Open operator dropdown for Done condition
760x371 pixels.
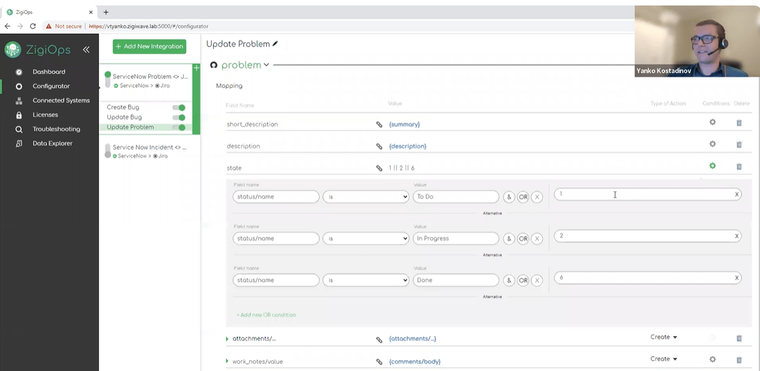tap(365, 280)
